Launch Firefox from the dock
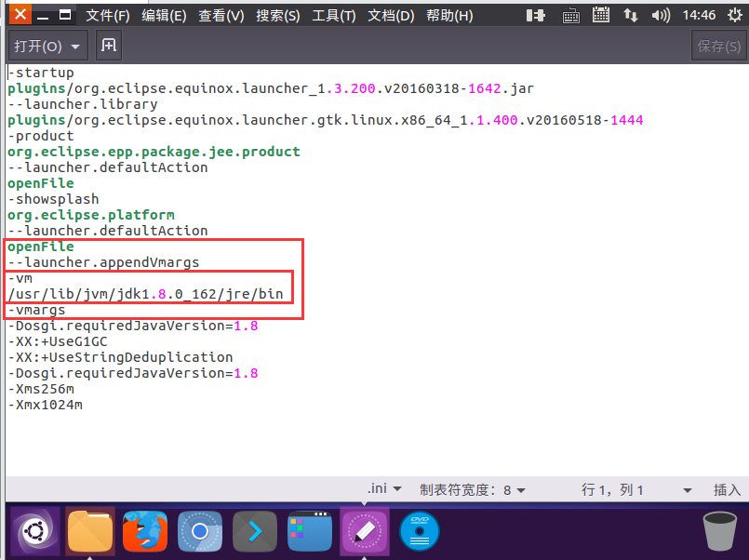 145,531
